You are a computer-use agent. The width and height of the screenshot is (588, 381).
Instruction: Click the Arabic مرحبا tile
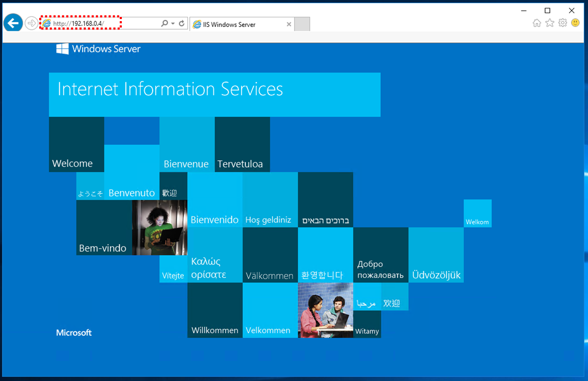(x=367, y=296)
